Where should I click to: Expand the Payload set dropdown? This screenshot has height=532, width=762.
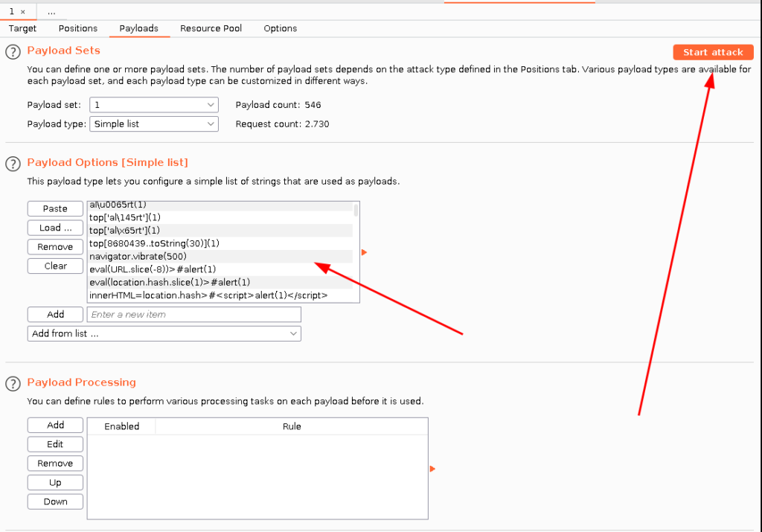154,105
